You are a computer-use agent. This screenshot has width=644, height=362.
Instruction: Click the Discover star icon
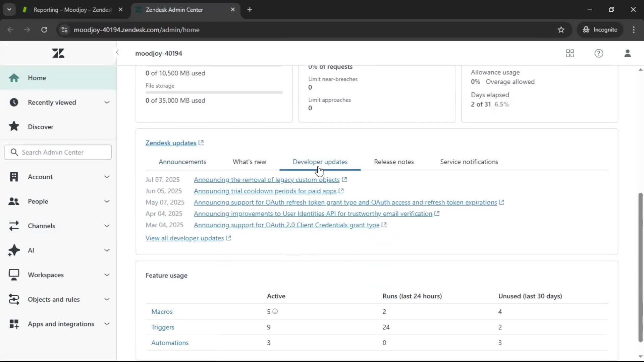14,127
